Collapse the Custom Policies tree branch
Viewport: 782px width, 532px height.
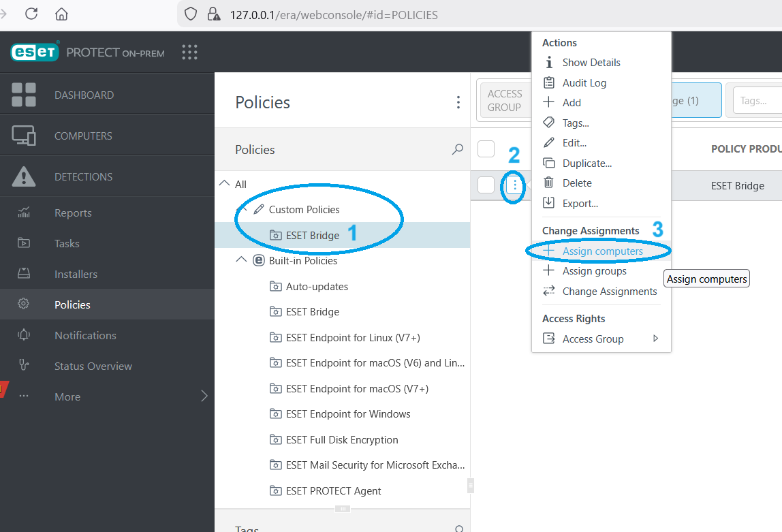tap(243, 208)
